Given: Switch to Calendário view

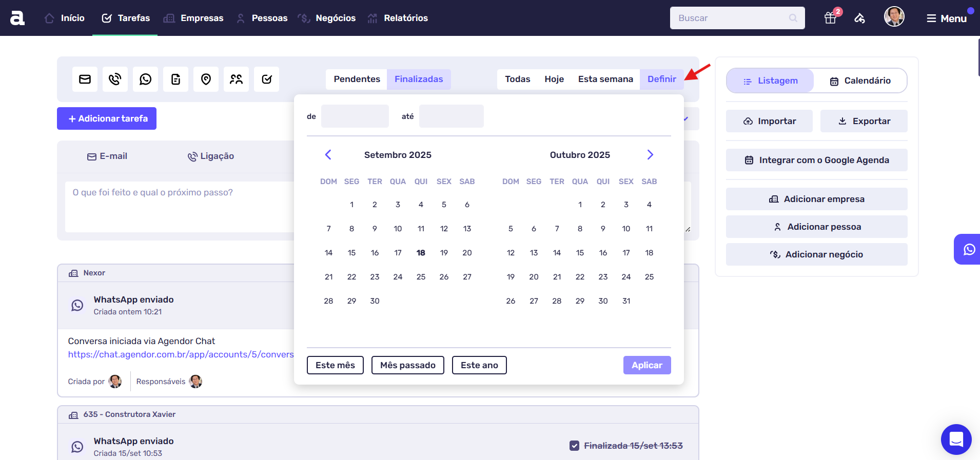Looking at the screenshot, I should [860, 81].
